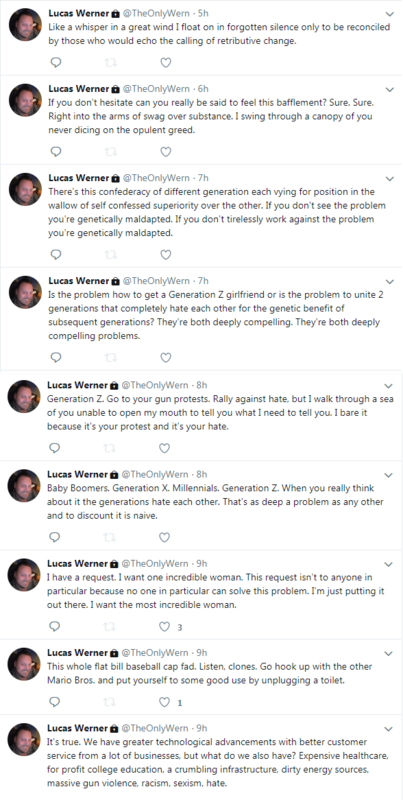Expand the menu chevron on the 'Generation Z girlfriend' tweet
The image size is (403, 800).
point(390,282)
